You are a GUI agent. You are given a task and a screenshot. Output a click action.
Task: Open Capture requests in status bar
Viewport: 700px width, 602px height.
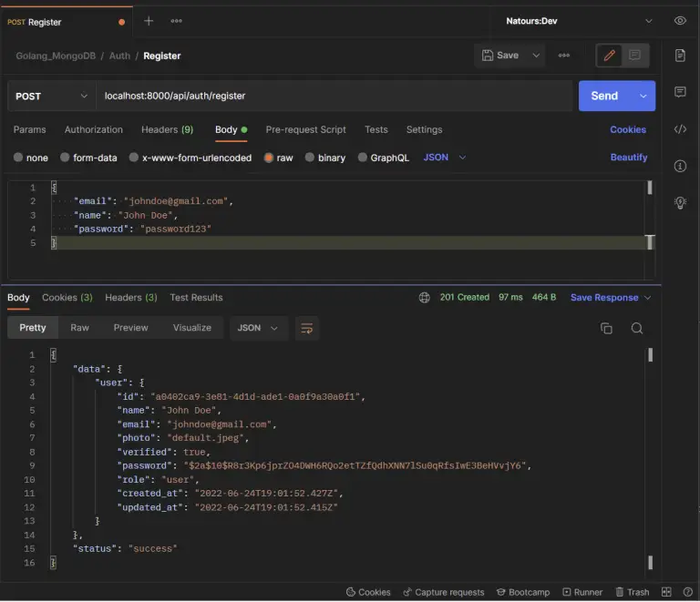click(x=443, y=592)
